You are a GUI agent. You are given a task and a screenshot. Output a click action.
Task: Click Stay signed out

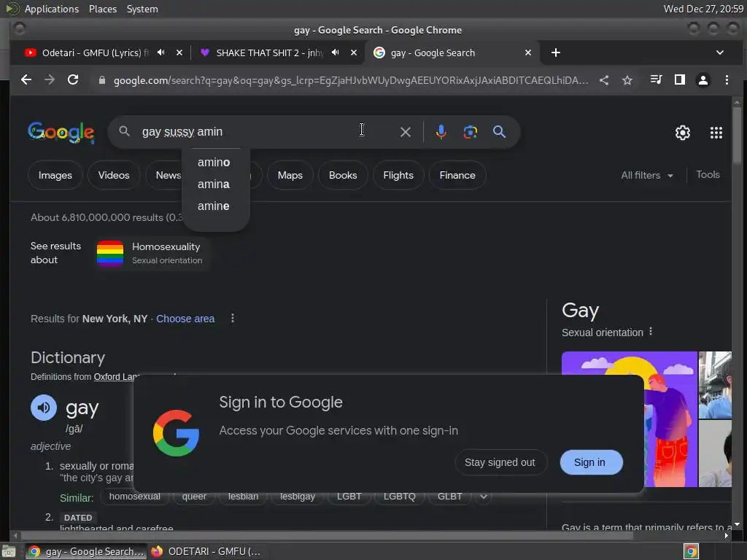coord(500,462)
